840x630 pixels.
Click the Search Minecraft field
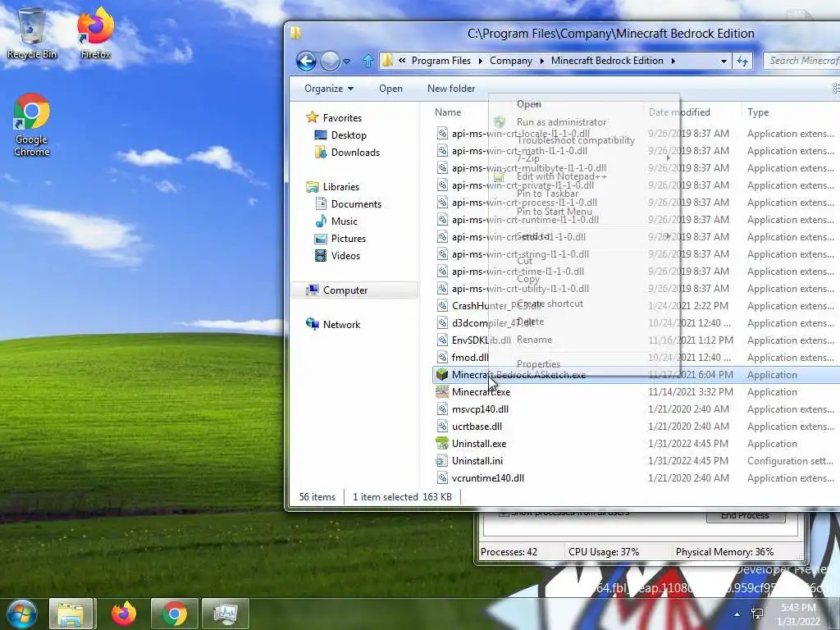(802, 61)
